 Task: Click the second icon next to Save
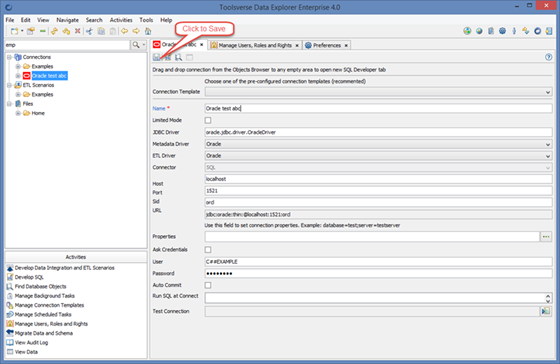(168, 57)
